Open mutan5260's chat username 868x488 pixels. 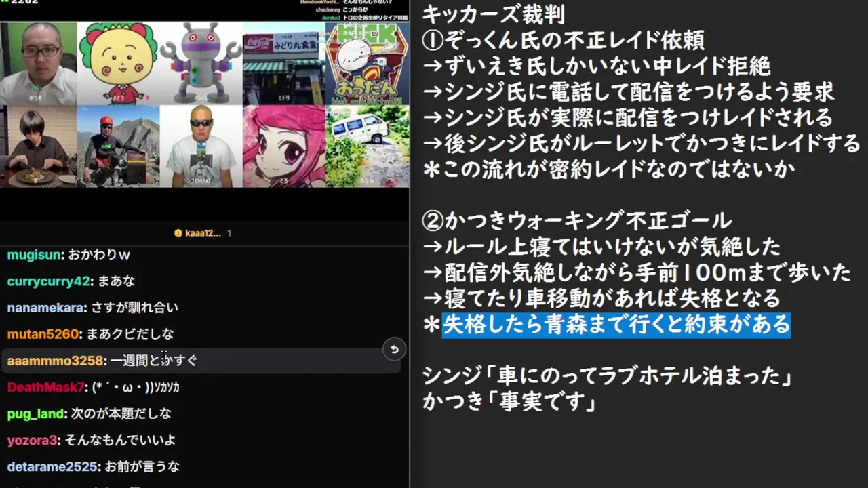(x=43, y=334)
